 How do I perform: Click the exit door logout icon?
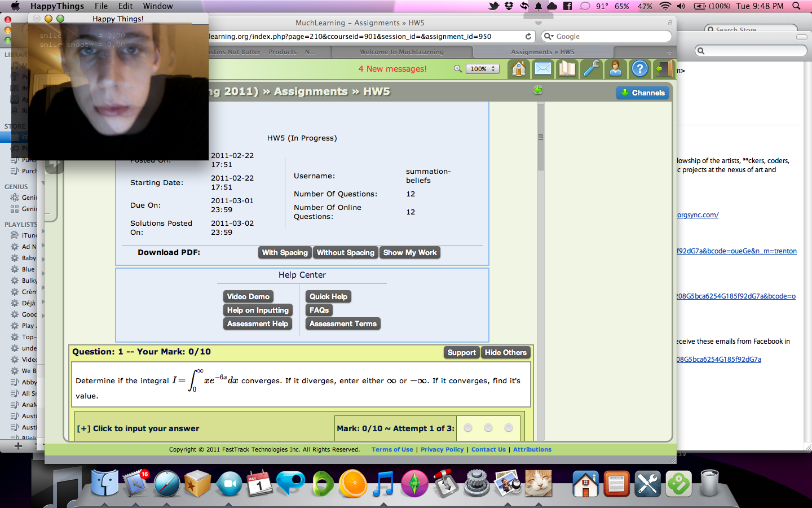point(663,69)
